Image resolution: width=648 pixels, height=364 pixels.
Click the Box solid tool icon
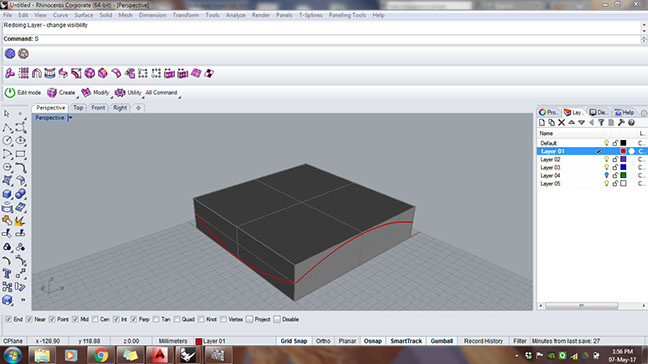point(7,194)
